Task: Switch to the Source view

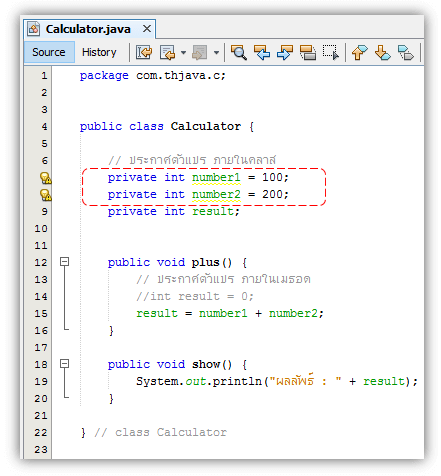Action: click(49, 52)
